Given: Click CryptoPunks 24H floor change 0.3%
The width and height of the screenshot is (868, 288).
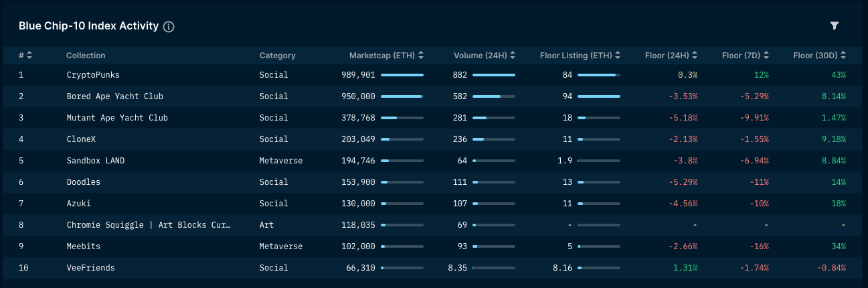Looking at the screenshot, I should 687,75.
